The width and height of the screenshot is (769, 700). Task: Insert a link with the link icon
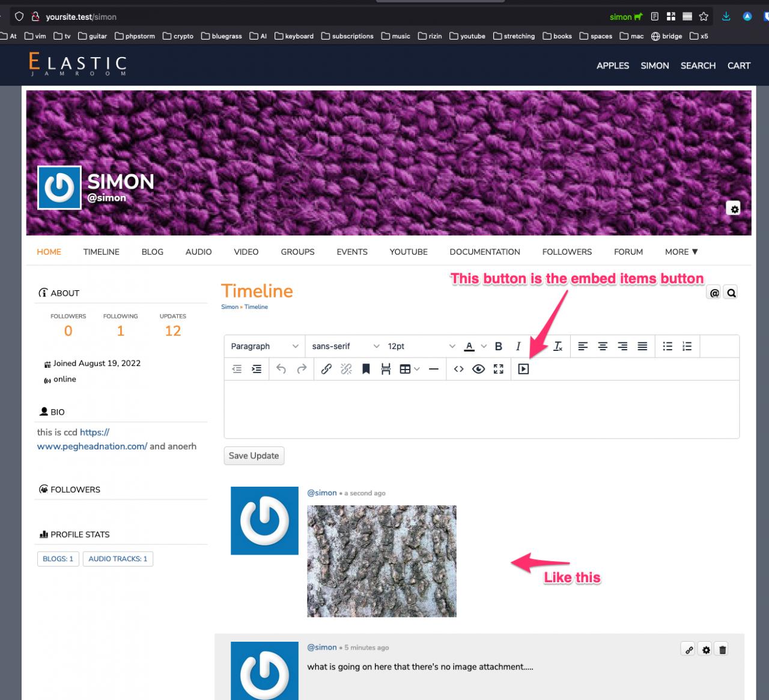pos(326,369)
